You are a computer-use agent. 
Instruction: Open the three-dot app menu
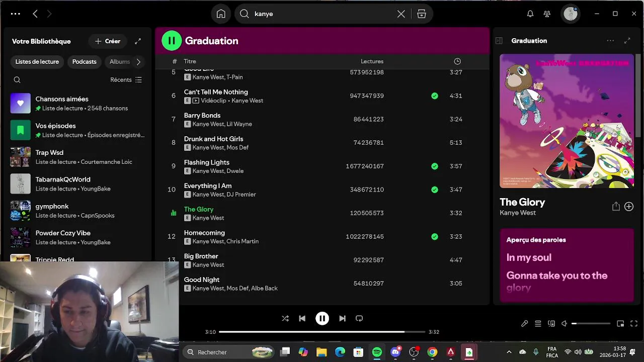(x=15, y=14)
